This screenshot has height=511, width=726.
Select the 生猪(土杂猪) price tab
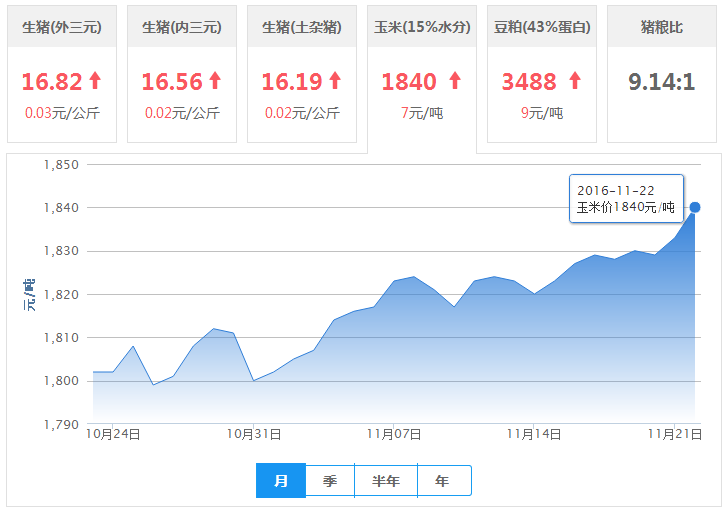click(302, 74)
